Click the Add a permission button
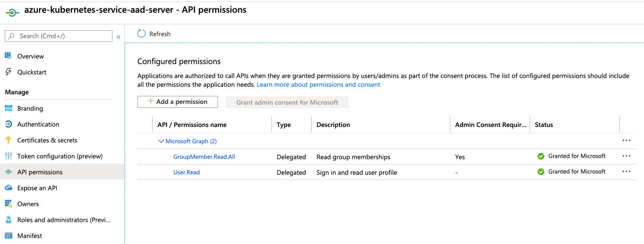 [178, 102]
